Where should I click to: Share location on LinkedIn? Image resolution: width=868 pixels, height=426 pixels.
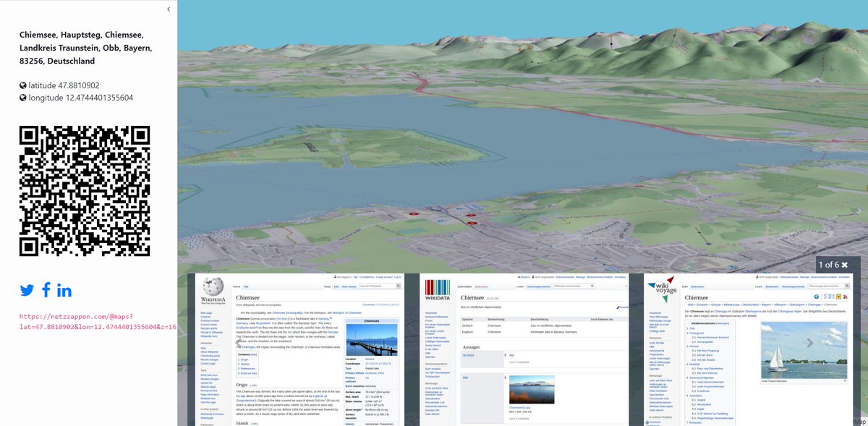pyautogui.click(x=64, y=291)
